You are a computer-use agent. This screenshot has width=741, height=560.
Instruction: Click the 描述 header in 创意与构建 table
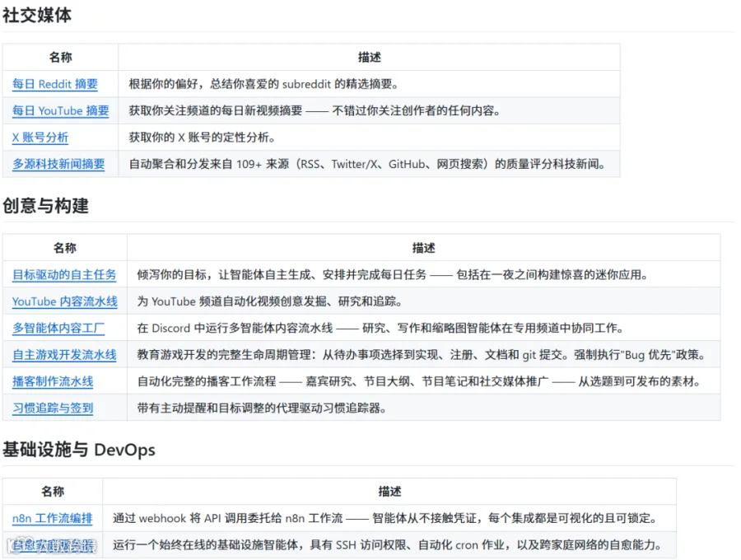pyautogui.click(x=423, y=248)
